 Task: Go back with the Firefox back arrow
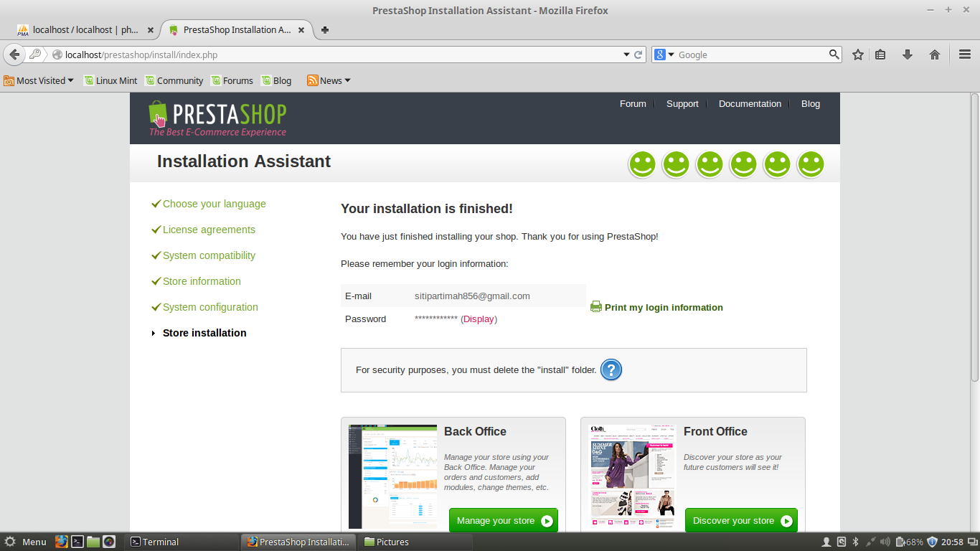[x=14, y=55]
